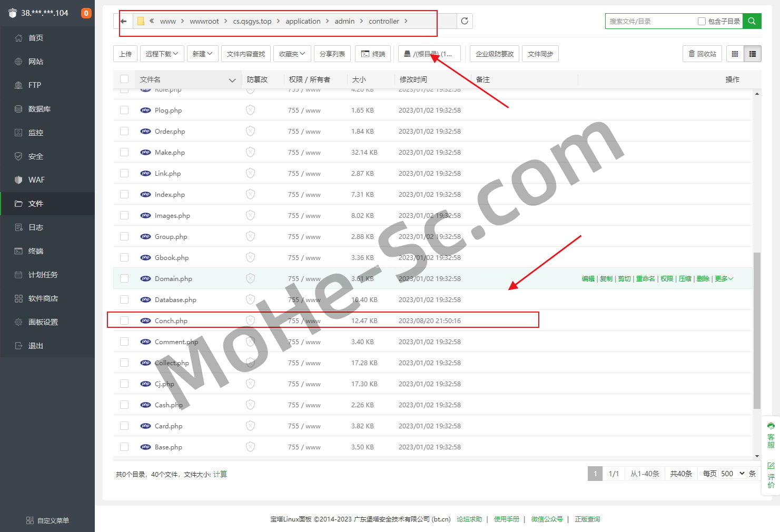Select the checkbox for Conch.php
This screenshot has width=780, height=532.
click(x=124, y=320)
